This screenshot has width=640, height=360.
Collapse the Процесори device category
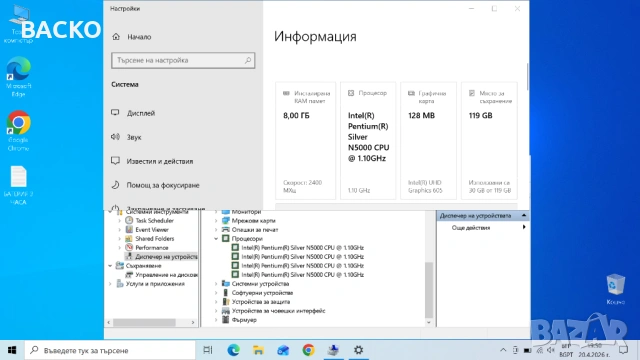[x=216, y=238]
